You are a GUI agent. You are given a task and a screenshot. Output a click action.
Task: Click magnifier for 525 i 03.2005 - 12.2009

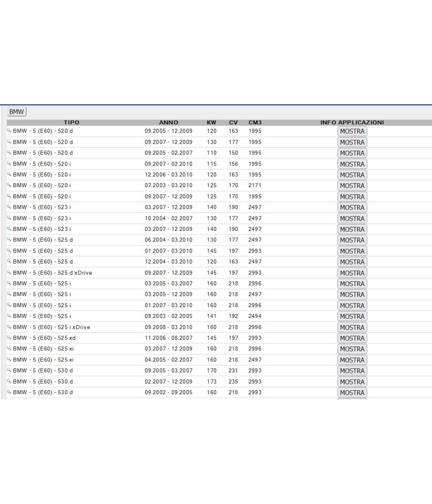coord(9,294)
